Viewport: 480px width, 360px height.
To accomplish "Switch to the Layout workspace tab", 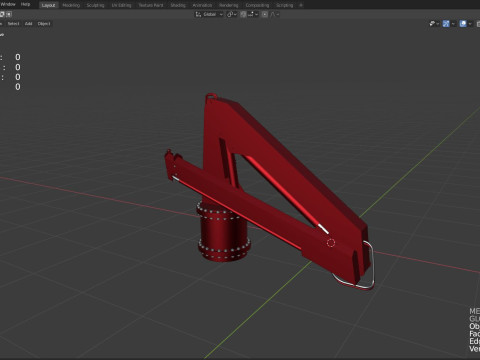I will (48, 5).
